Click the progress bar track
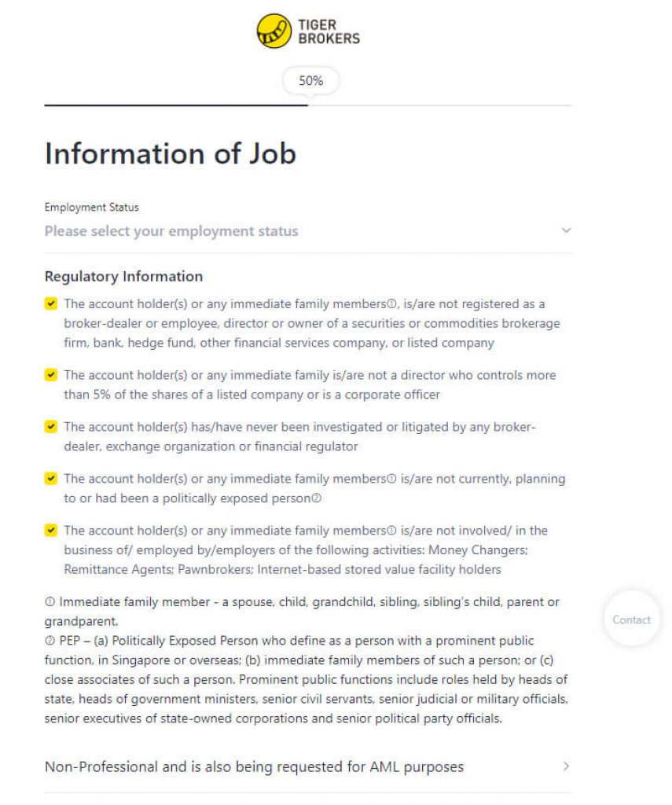672x805 pixels. [x=440, y=105]
